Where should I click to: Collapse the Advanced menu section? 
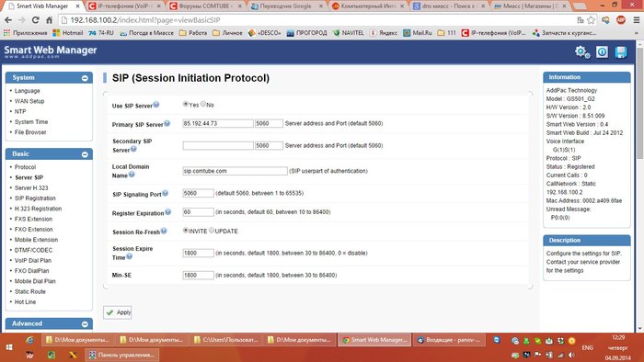coord(85,324)
